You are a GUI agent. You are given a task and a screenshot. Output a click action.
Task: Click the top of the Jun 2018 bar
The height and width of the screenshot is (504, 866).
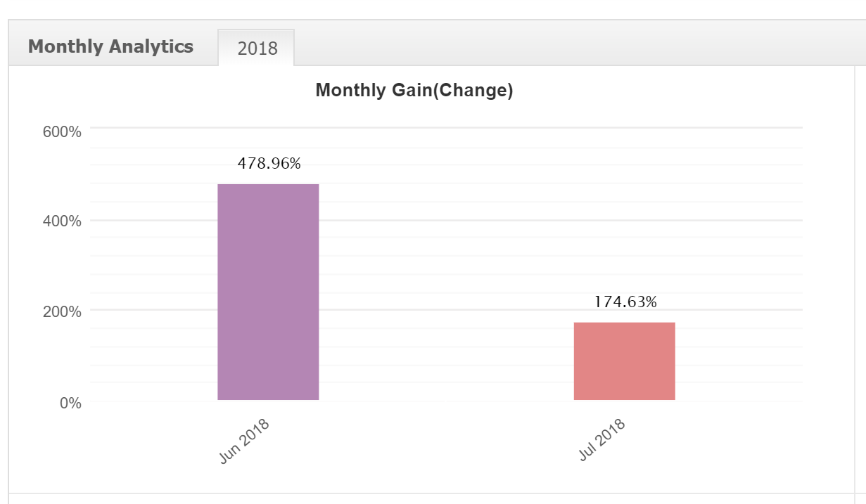[x=268, y=186]
